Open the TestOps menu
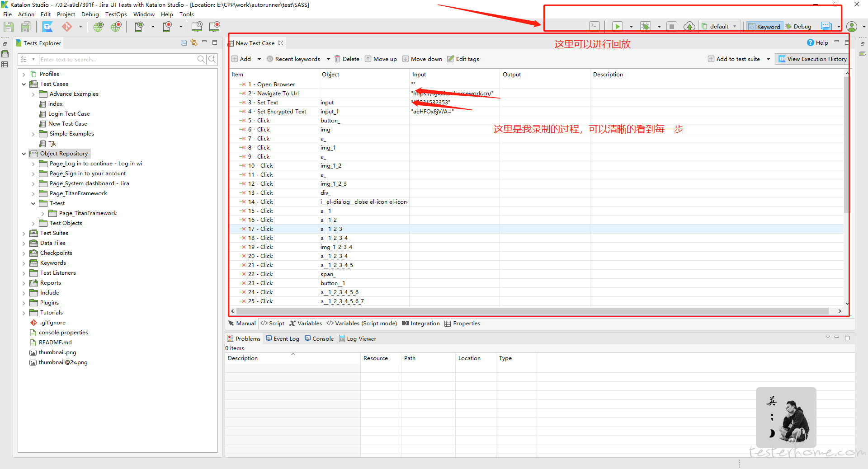Screen dimensions: 868x469 coord(116,14)
